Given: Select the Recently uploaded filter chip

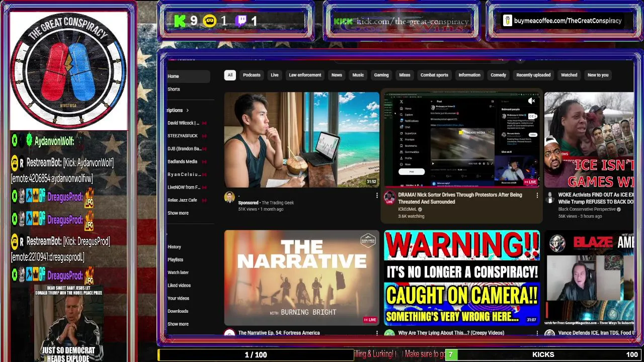Looking at the screenshot, I should point(533,75).
